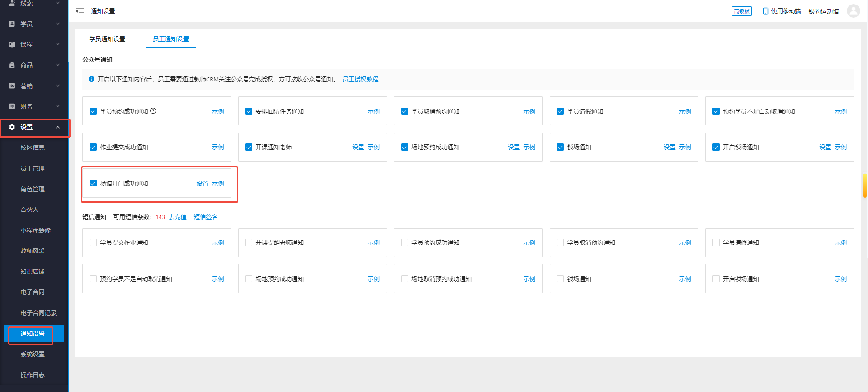Select 通知设置 in sidebar
The height and width of the screenshot is (392, 868).
[34, 334]
